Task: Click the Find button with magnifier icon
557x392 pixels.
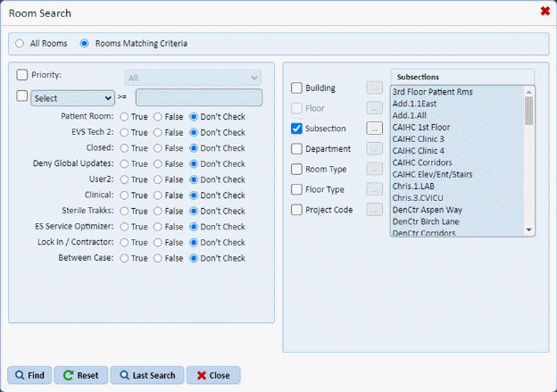Action: pyautogui.click(x=29, y=375)
